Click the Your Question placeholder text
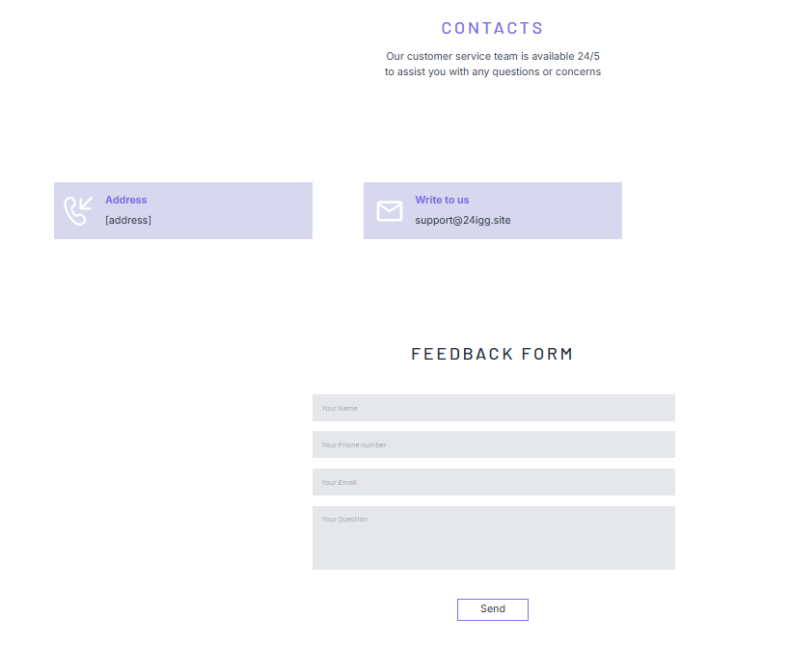 click(344, 520)
